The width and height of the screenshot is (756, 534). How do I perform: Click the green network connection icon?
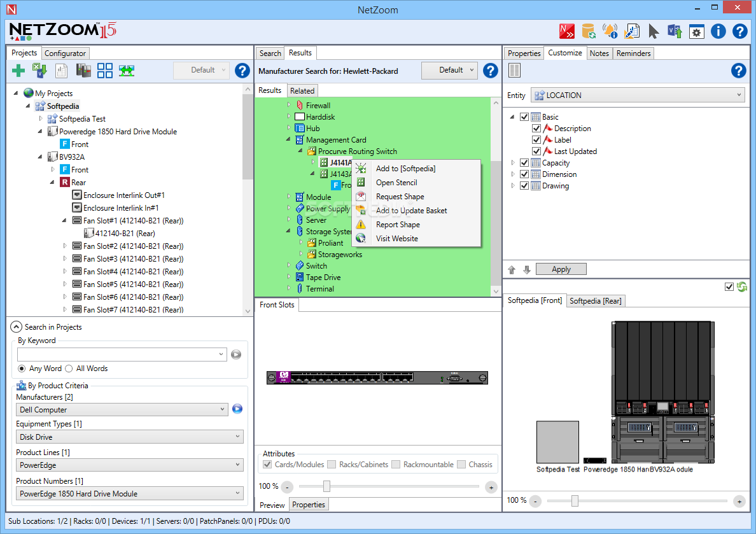tap(127, 71)
